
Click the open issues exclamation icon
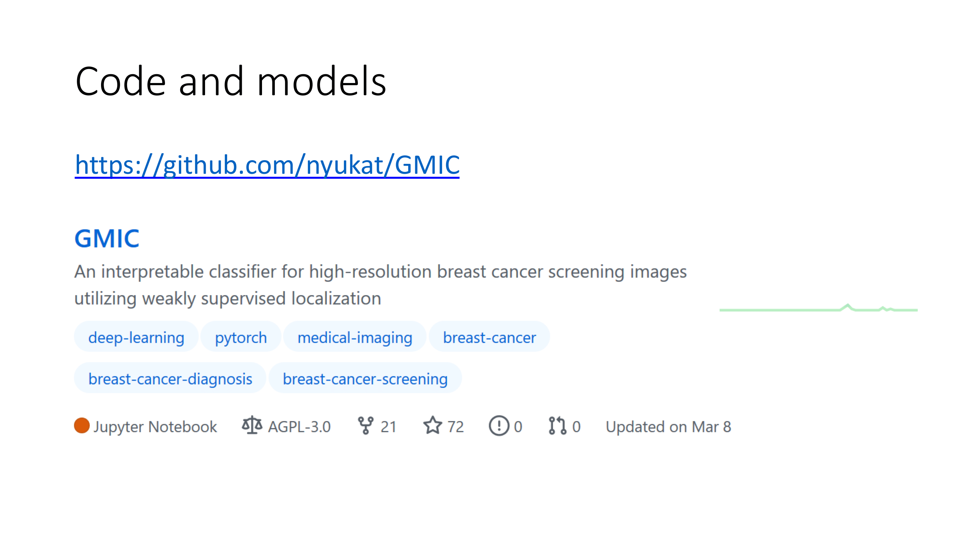(499, 425)
